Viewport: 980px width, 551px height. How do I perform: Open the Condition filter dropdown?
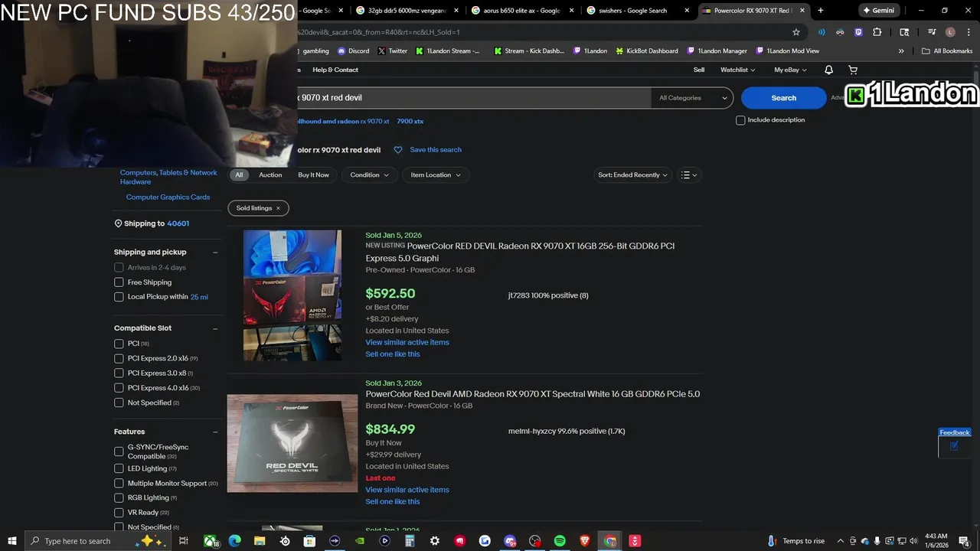369,175
